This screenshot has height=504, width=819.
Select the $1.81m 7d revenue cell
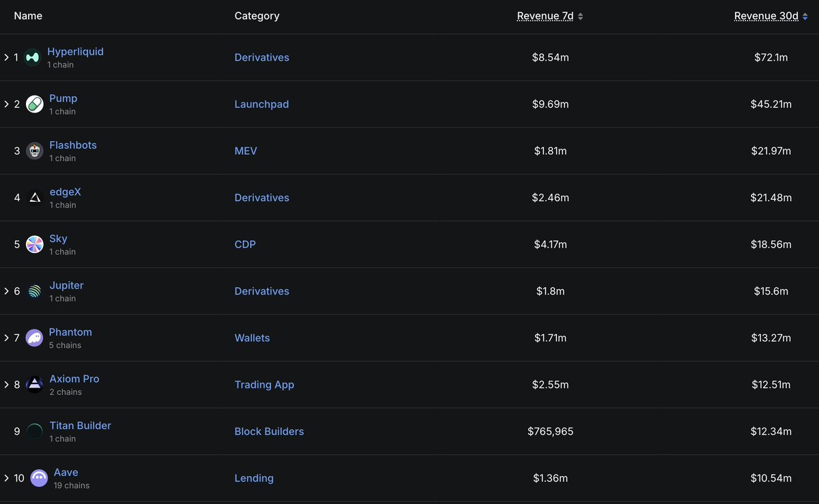[550, 151]
